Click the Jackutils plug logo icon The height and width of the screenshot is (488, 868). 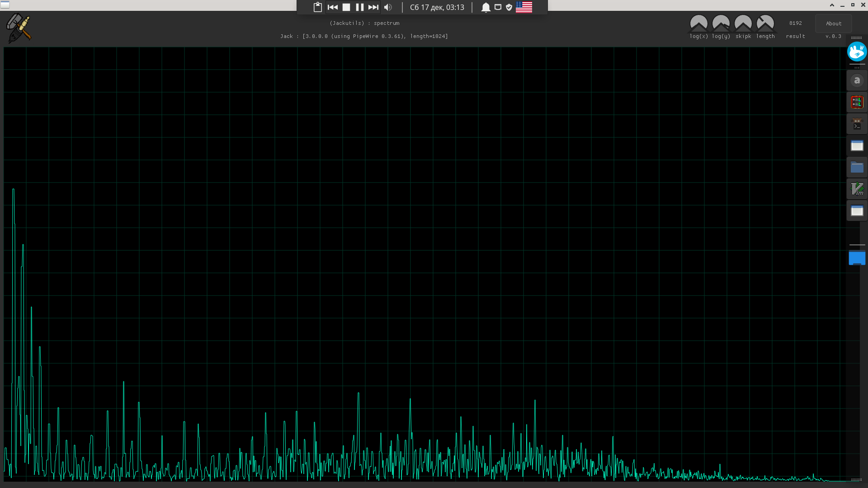[19, 28]
